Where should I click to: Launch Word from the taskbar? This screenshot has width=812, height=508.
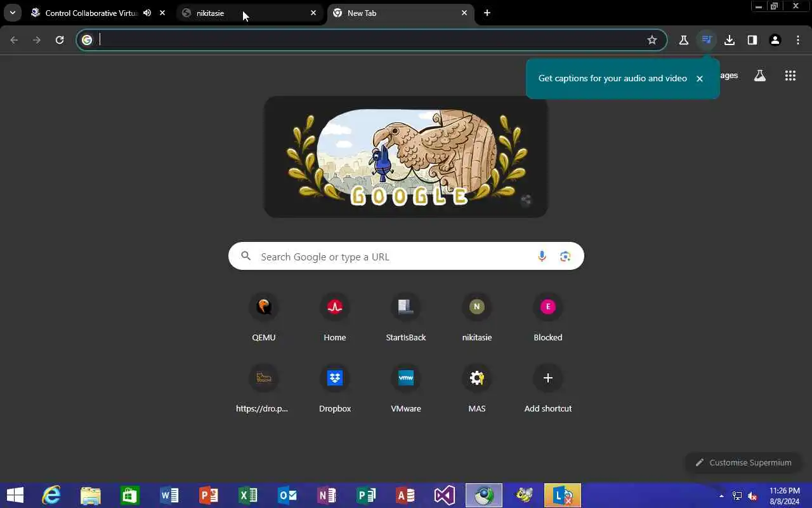point(169,495)
